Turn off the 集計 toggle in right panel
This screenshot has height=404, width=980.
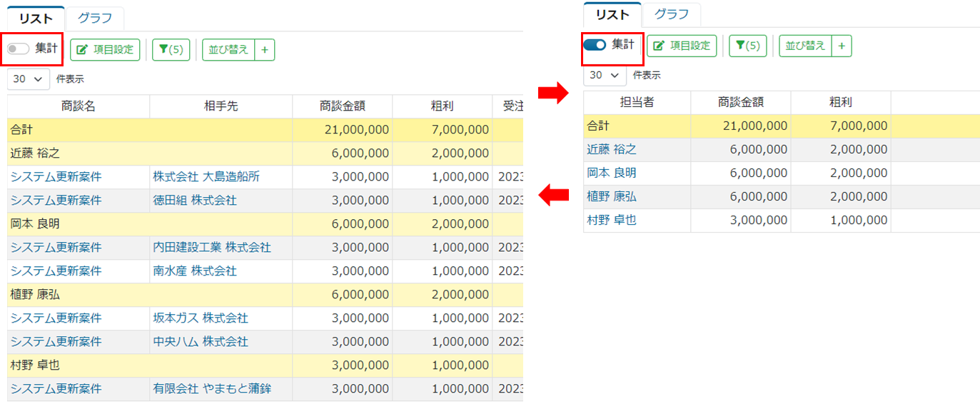(595, 45)
